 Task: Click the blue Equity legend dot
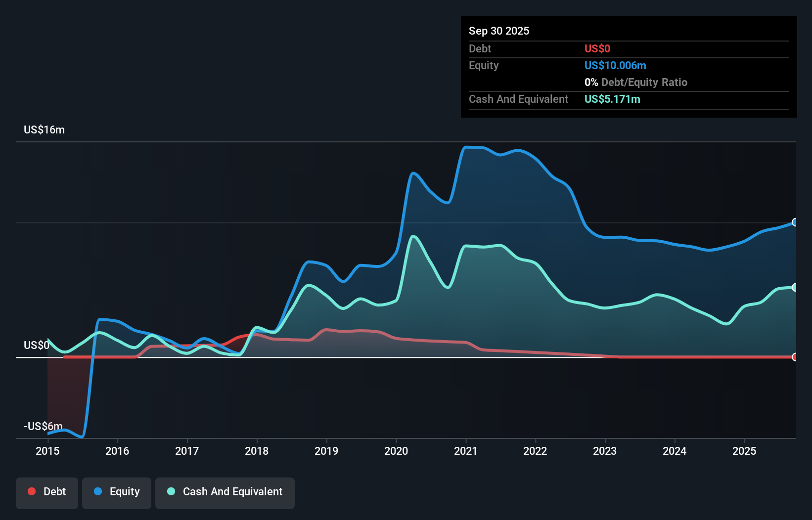tap(98, 491)
